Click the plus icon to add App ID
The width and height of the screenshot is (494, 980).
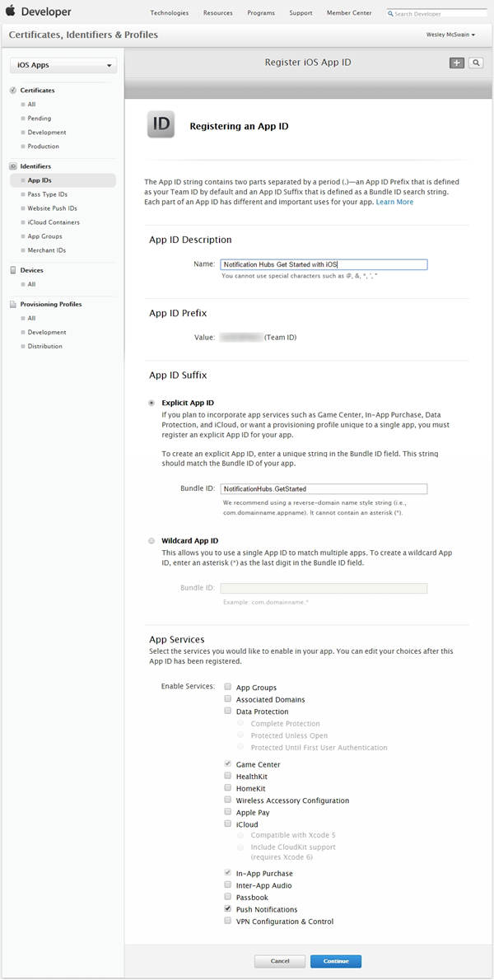[456, 63]
